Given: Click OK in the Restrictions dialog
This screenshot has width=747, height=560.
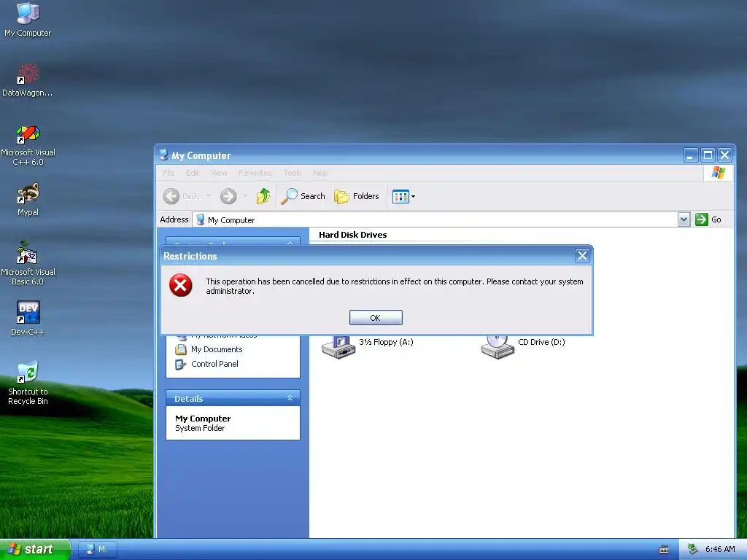Looking at the screenshot, I should pos(376,318).
